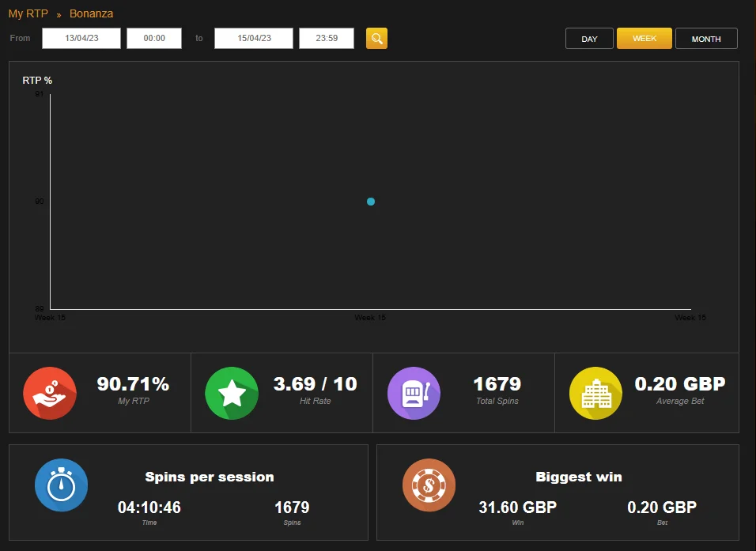Click the Bonanza breadcrumb link
Image resolution: width=756 pixels, height=551 pixels.
click(91, 13)
